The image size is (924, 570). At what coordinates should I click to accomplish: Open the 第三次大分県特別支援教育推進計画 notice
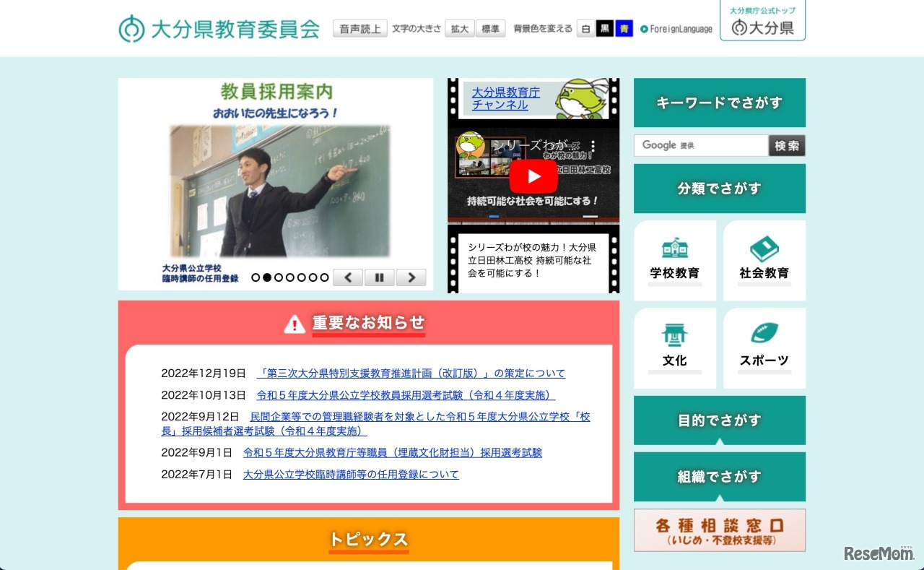(x=411, y=373)
